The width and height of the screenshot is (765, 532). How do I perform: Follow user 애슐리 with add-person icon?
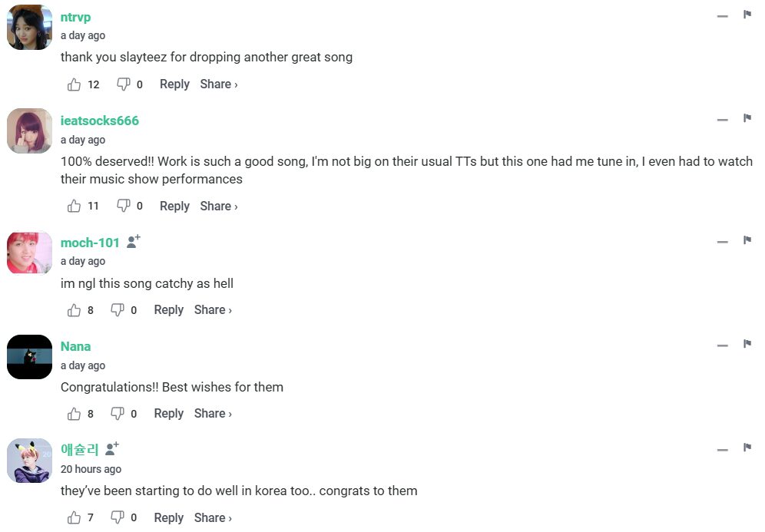click(x=112, y=448)
